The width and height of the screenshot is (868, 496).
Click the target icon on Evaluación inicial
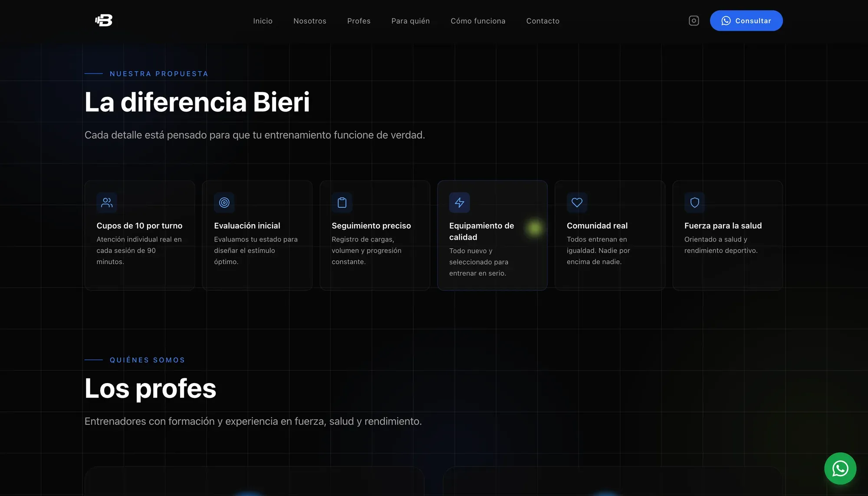click(224, 202)
